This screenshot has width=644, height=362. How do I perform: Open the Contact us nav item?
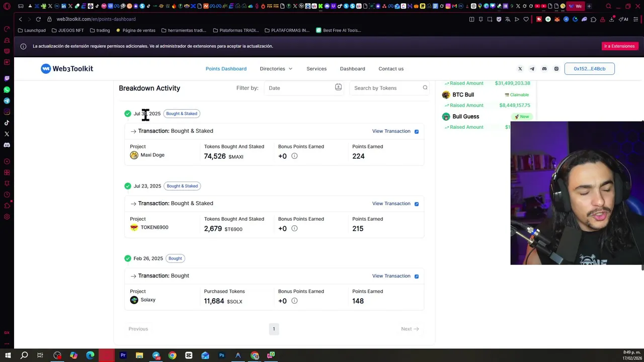click(x=391, y=69)
